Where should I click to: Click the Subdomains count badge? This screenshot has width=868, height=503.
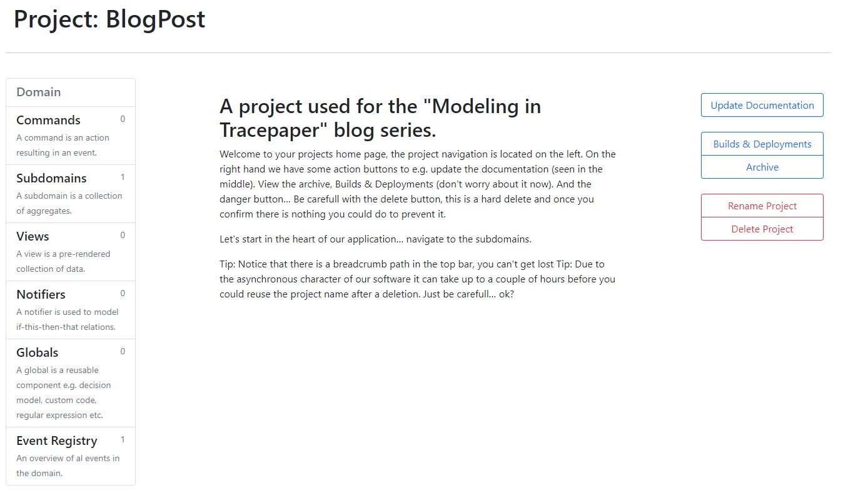tap(123, 177)
